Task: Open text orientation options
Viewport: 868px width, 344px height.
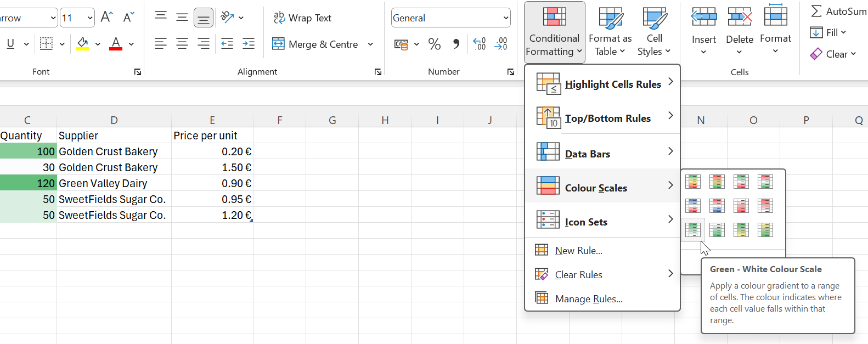Action: tap(232, 18)
